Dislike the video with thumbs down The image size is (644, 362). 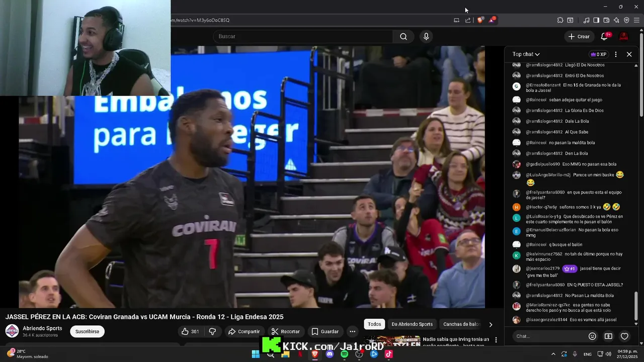(x=212, y=331)
